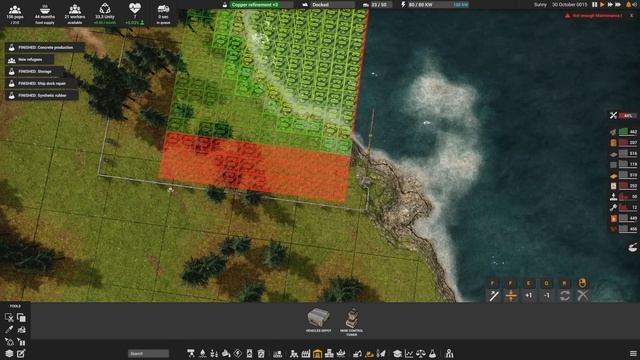The height and width of the screenshot is (360, 640).
Task: Select the resource row showing 449
Action: (x=624, y=218)
